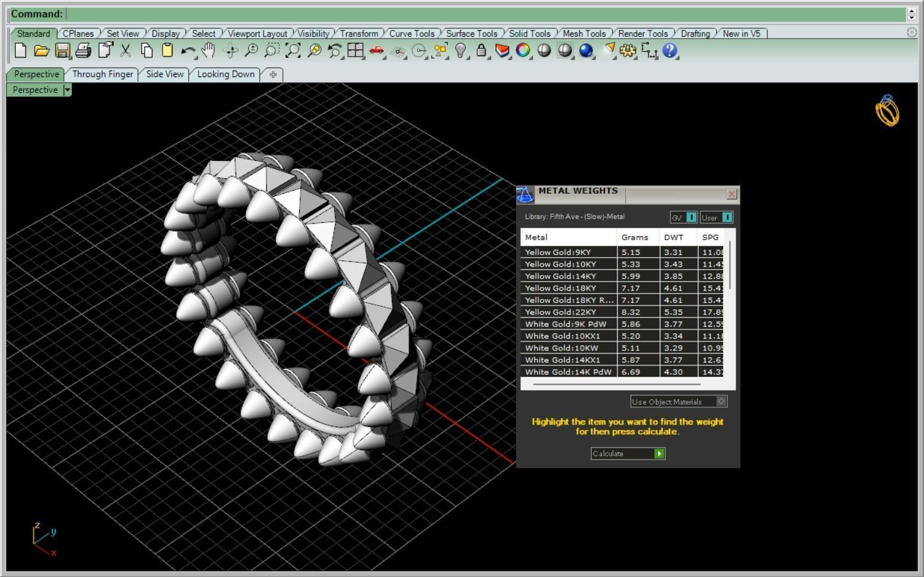Screen dimensions: 924x577
Task: Click Zoom Extents icon
Action: point(293,51)
